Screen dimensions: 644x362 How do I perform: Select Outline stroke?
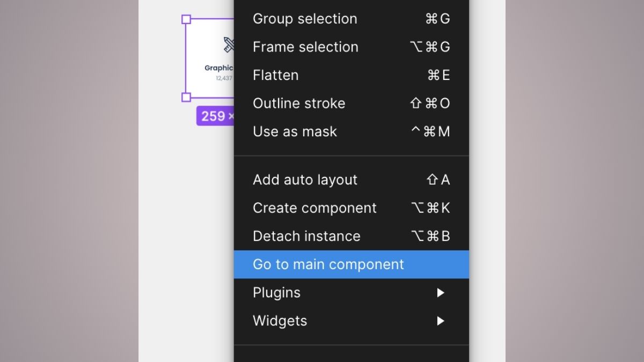[299, 103]
